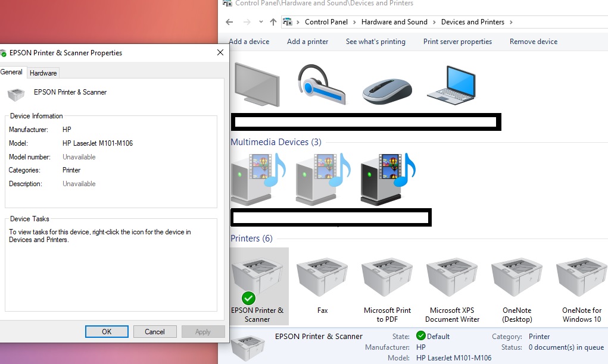
Task: Click the Forward arrow in the Control Panel window
Action: (247, 22)
